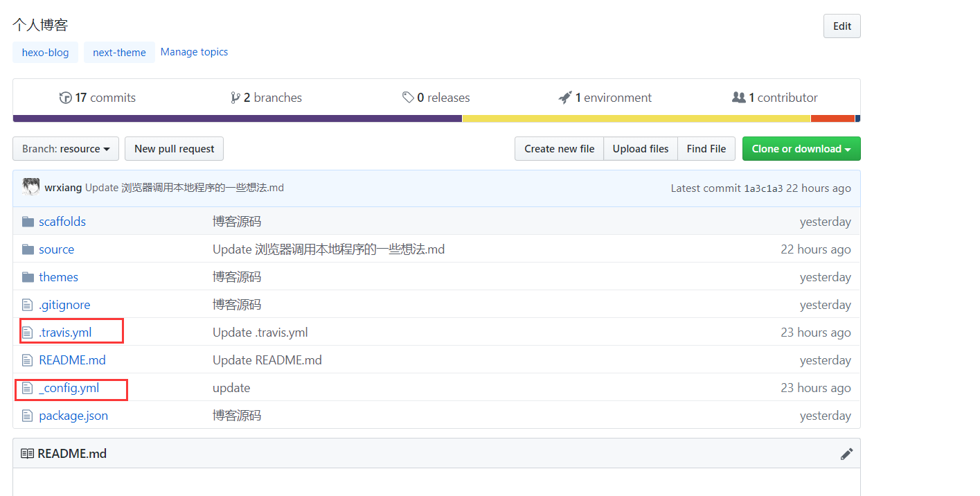Image resolution: width=980 pixels, height=496 pixels.
Task: Click the 博客源码 message in scaffolds row
Action: (x=237, y=222)
